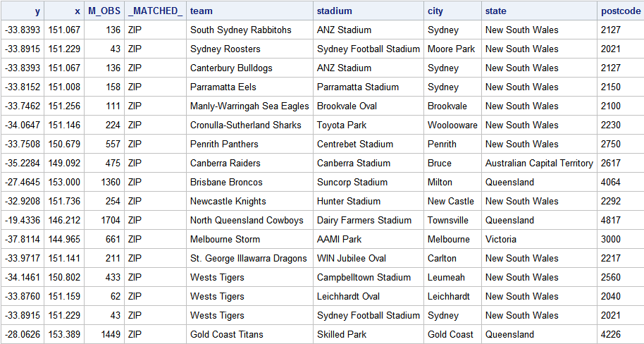Screen dimensions: 644x344
Task: Select the Gold Coast Titans cell
Action: pyautogui.click(x=225, y=334)
